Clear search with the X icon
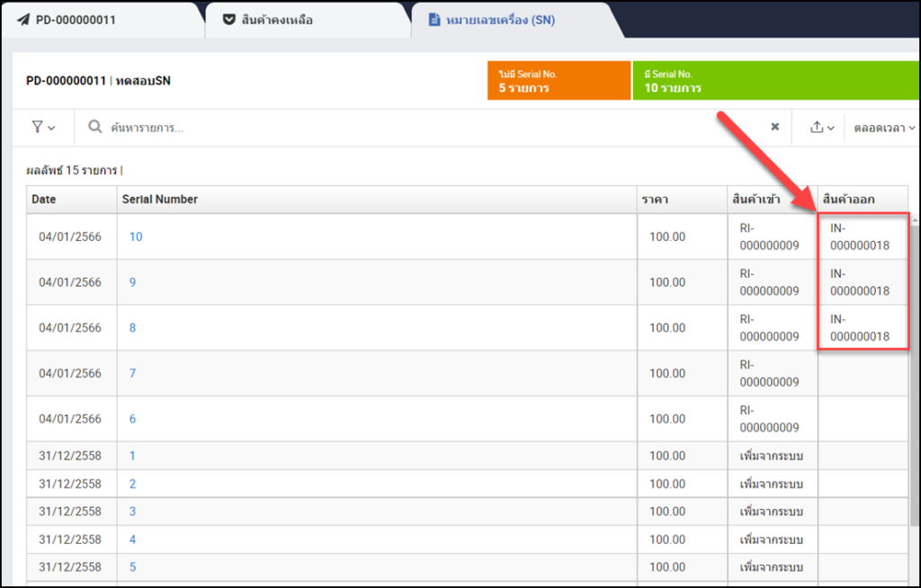This screenshot has height=588, width=921. [x=774, y=128]
